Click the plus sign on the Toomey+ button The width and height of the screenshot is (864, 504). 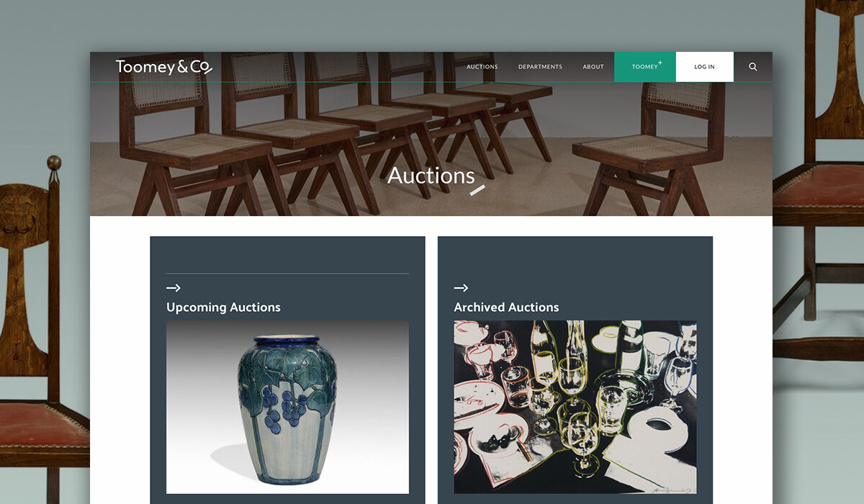(x=660, y=63)
